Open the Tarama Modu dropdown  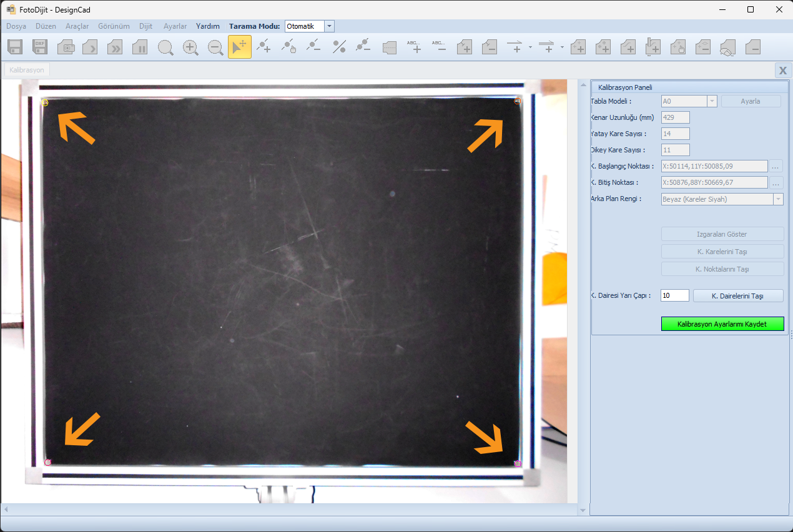coord(330,26)
